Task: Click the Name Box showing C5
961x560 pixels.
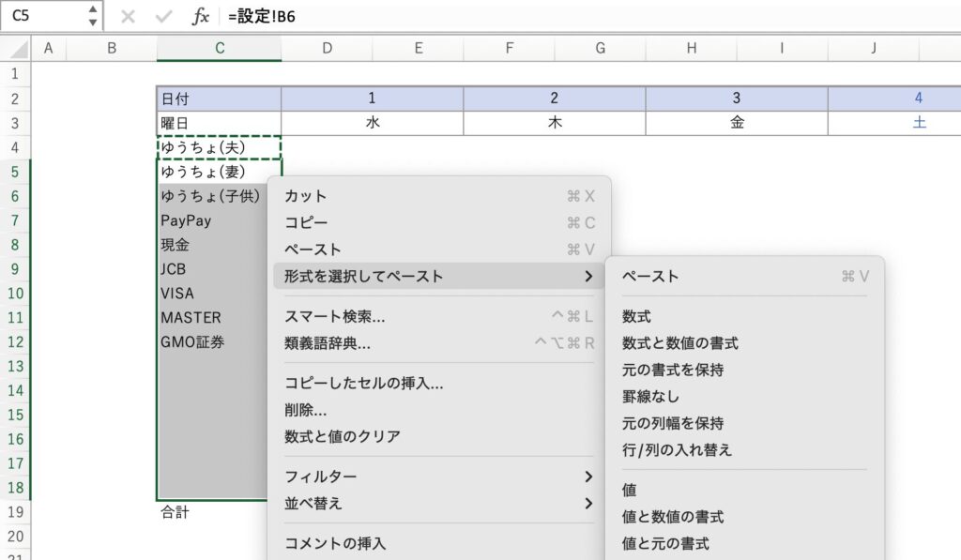Action: point(42,16)
